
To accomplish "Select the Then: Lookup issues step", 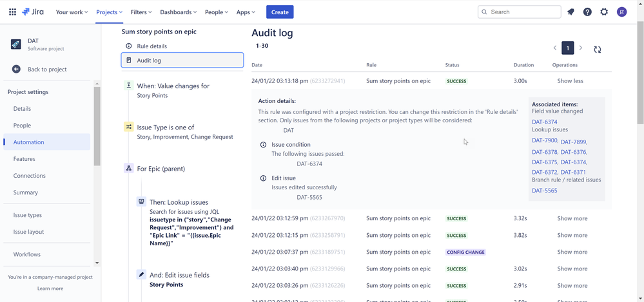I will click(x=179, y=202).
